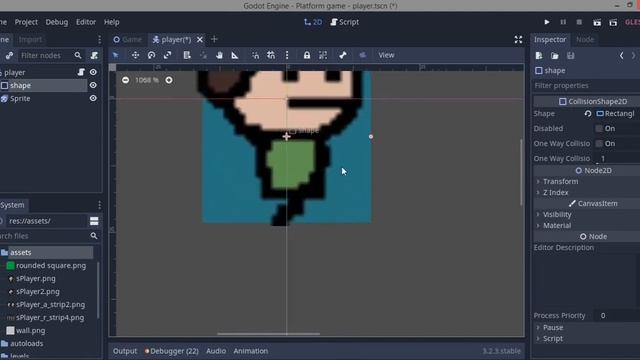
Task: Create a new resource in Inspector
Action: [x=539, y=56]
